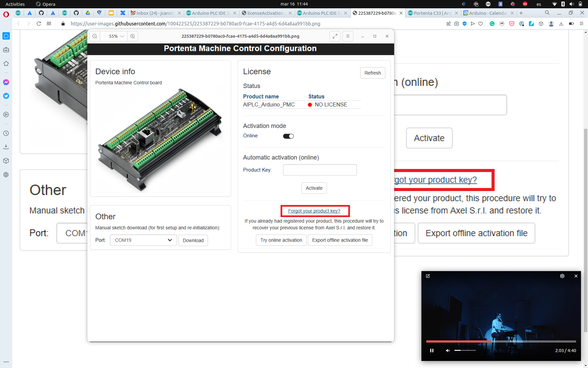Open the Player icon in Opera sidebar

tap(6, 115)
